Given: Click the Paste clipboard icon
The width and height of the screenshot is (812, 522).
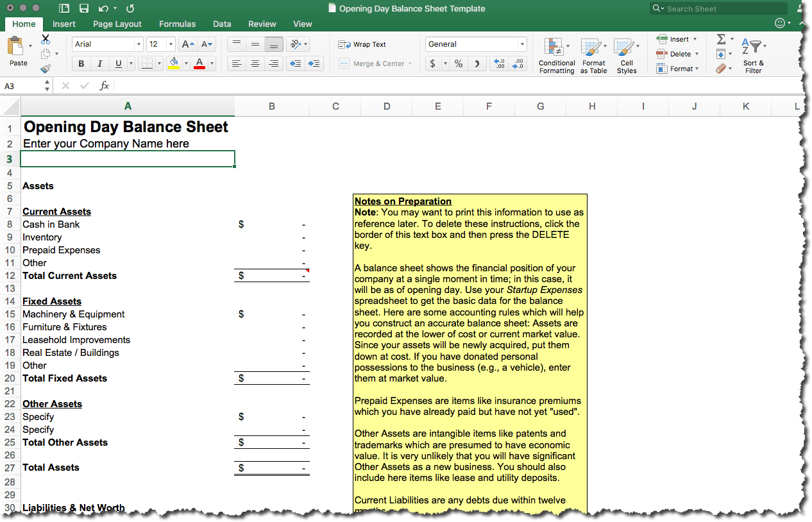Looking at the screenshot, I should point(15,46).
